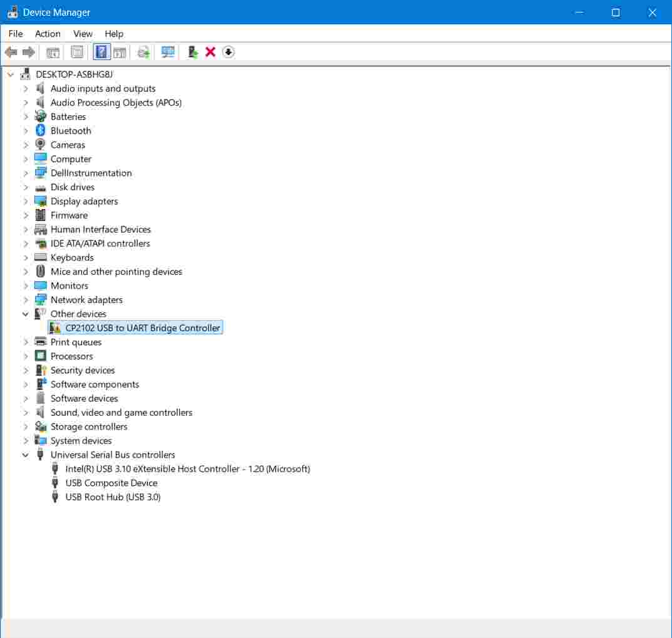Click the Batteries category icon
Screen dimensions: 672x638
pos(40,116)
